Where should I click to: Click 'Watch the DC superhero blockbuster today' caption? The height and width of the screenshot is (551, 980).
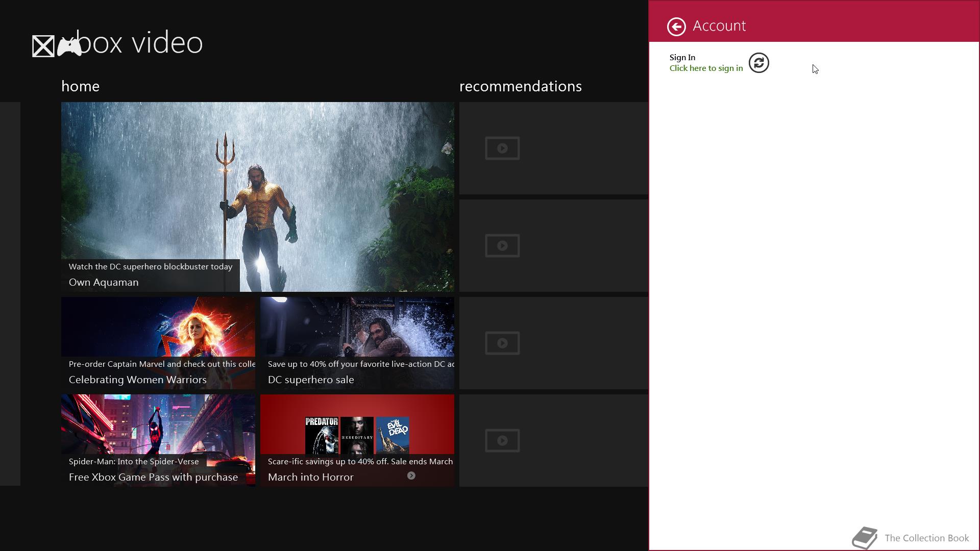[x=151, y=267]
